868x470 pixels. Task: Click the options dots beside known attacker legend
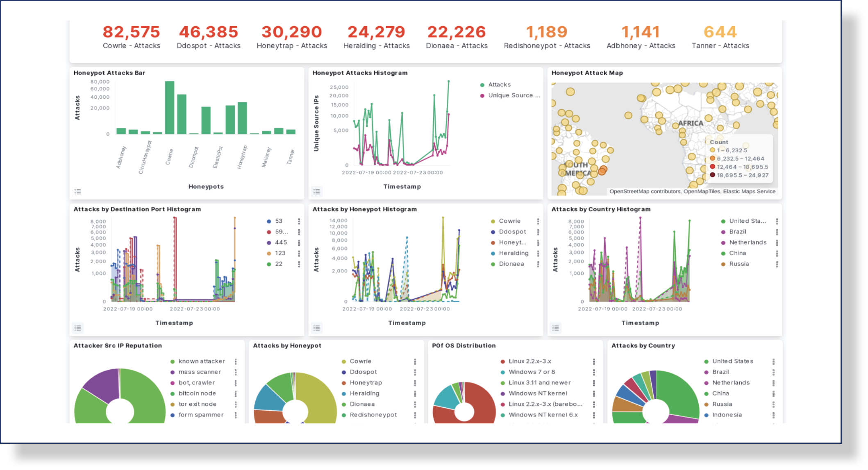[x=236, y=361]
